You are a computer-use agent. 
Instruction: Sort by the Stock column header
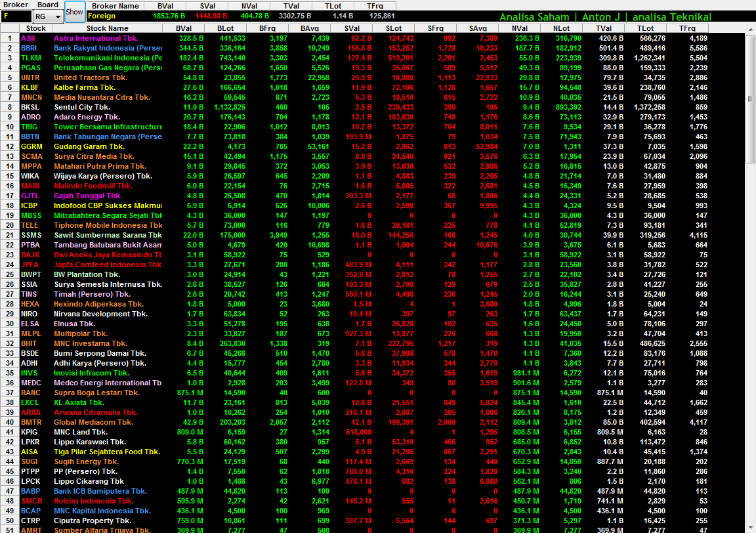click(35, 28)
